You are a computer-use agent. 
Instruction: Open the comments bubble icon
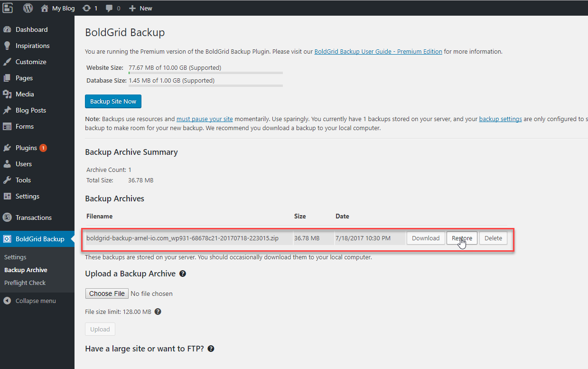(110, 9)
